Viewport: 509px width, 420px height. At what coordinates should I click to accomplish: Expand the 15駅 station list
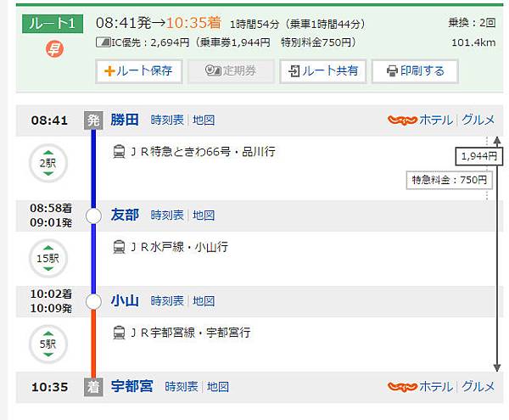(x=48, y=258)
